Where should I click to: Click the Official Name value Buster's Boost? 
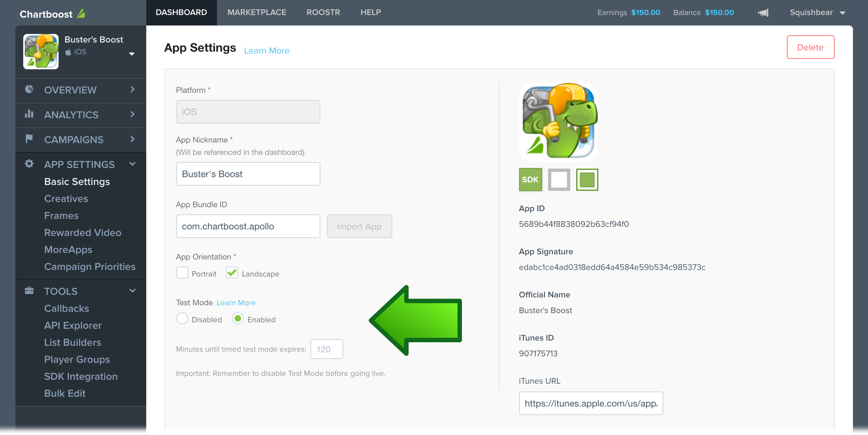coord(545,310)
